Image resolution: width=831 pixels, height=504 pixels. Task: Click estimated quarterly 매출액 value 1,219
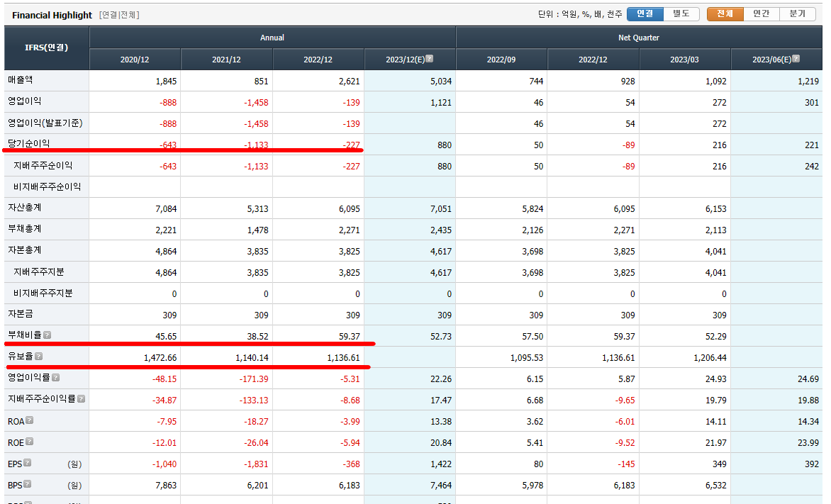808,81
